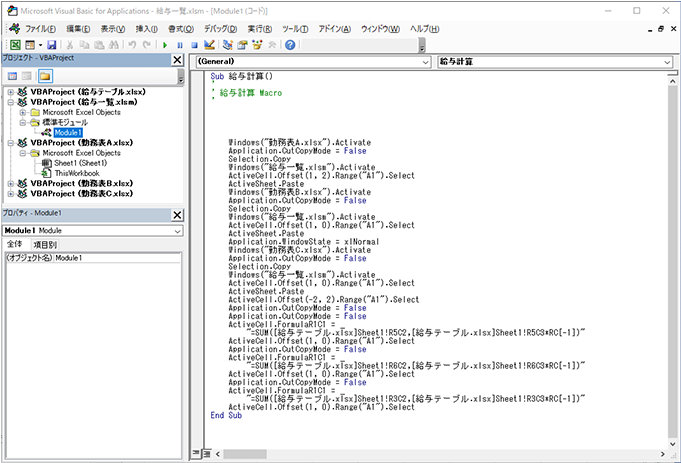The height and width of the screenshot is (463, 681).
Task: Save the project with the floppy icon
Action: 52,45
